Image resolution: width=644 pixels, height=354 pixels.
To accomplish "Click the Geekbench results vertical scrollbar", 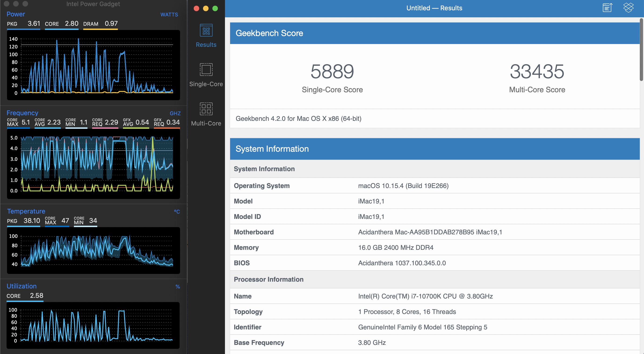I will 641,50.
